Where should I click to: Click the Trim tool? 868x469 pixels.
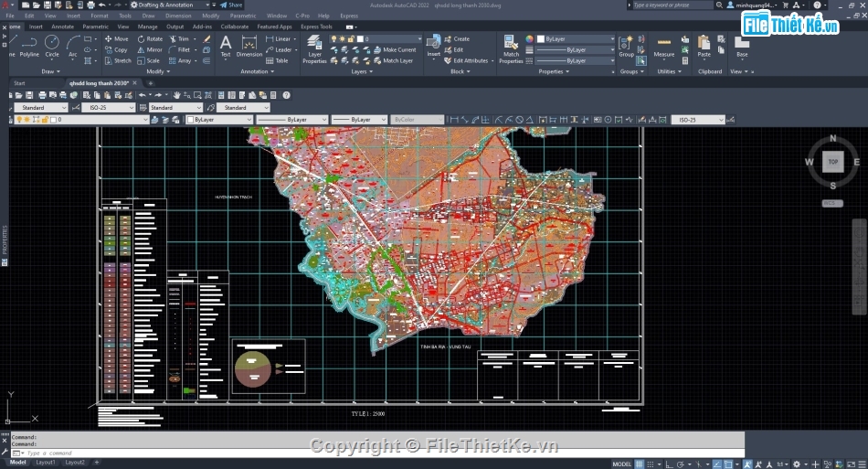[x=179, y=38]
